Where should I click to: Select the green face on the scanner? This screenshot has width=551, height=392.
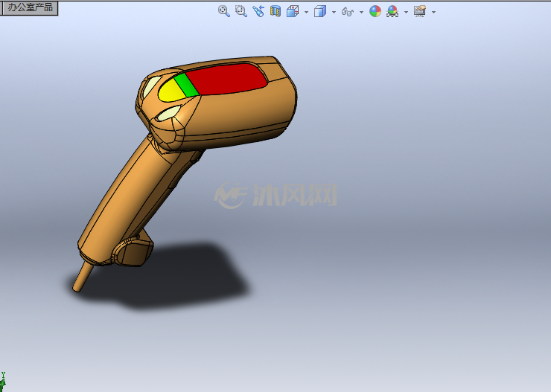click(186, 85)
